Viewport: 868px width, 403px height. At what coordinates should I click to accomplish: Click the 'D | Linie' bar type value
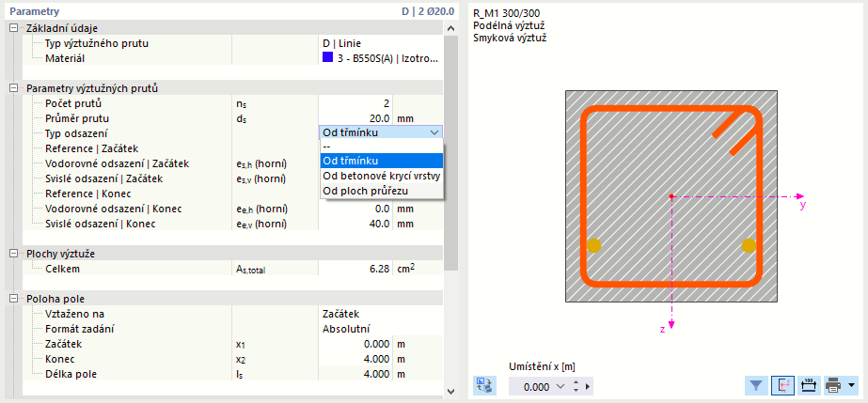[x=342, y=43]
